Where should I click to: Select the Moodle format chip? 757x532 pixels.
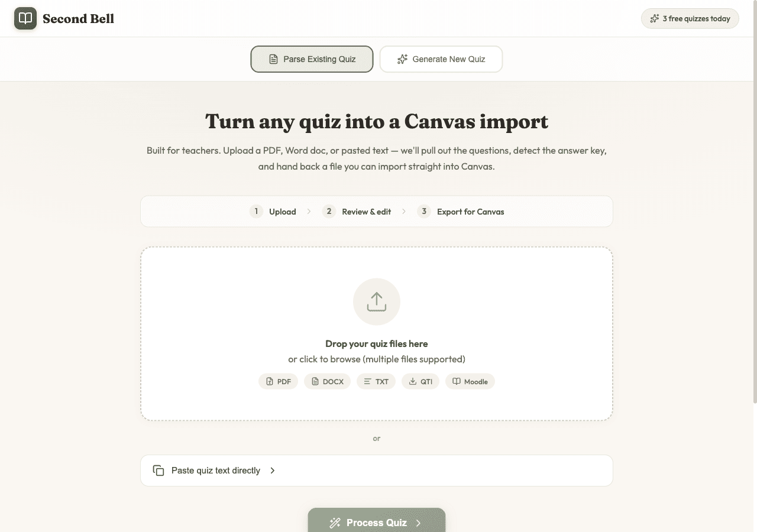[470, 381]
